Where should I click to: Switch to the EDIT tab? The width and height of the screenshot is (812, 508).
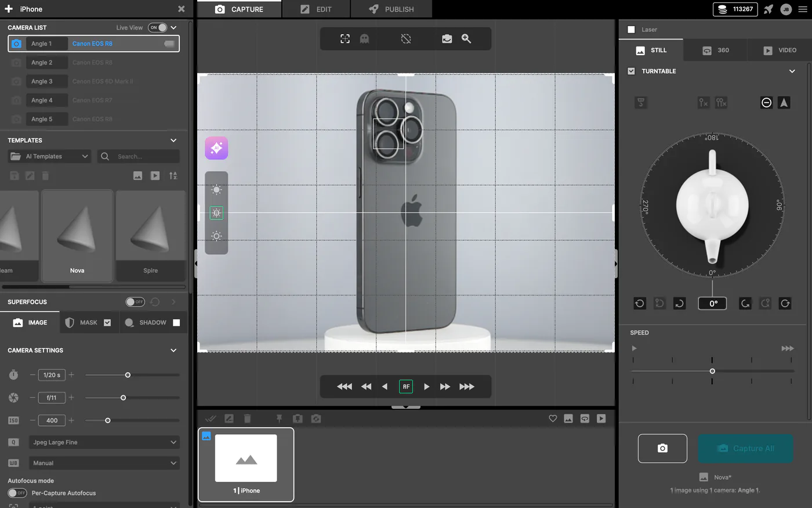[x=316, y=9]
